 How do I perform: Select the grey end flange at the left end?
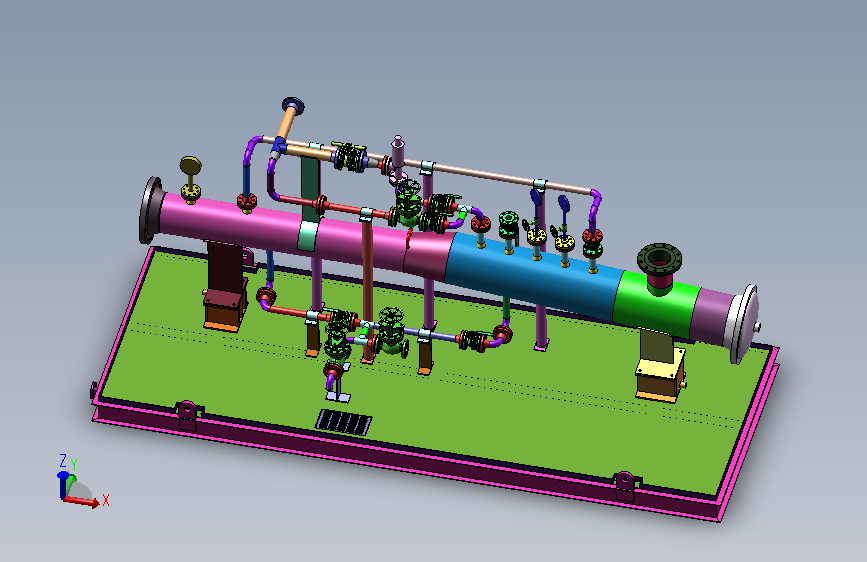click(149, 210)
